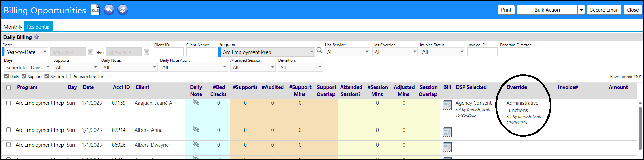Sort by Client column header

pyautogui.click(x=142, y=87)
